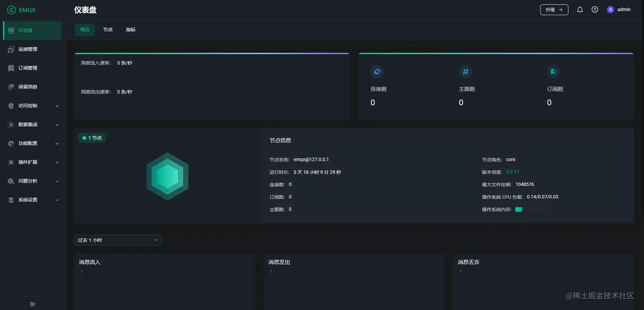Screen dimensions: 644x310
Task: Click the admin username
Action: 624,9
